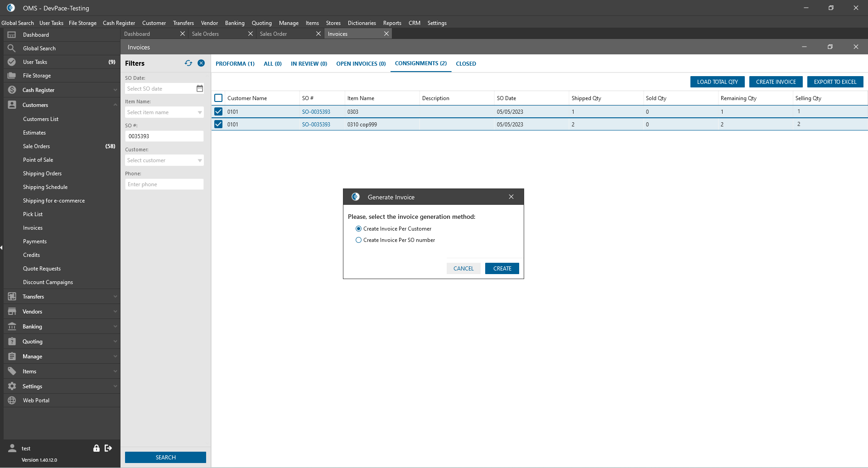Click the Dashboard sidebar icon

(12, 35)
